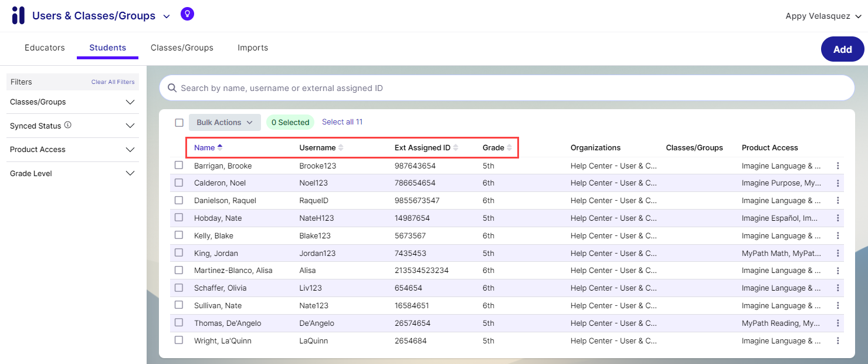
Task: Open more options for Calderon, Noel
Action: click(838, 183)
